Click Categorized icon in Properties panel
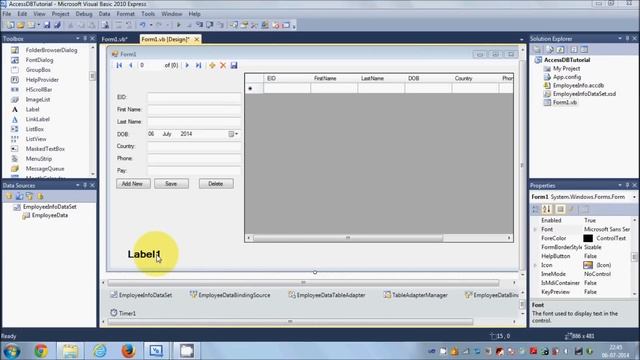 (x=535, y=209)
